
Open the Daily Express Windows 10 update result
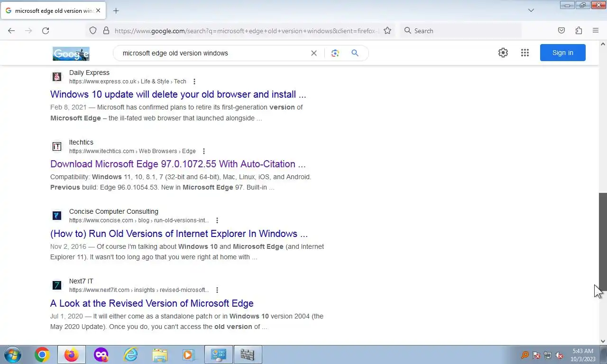tap(178, 94)
